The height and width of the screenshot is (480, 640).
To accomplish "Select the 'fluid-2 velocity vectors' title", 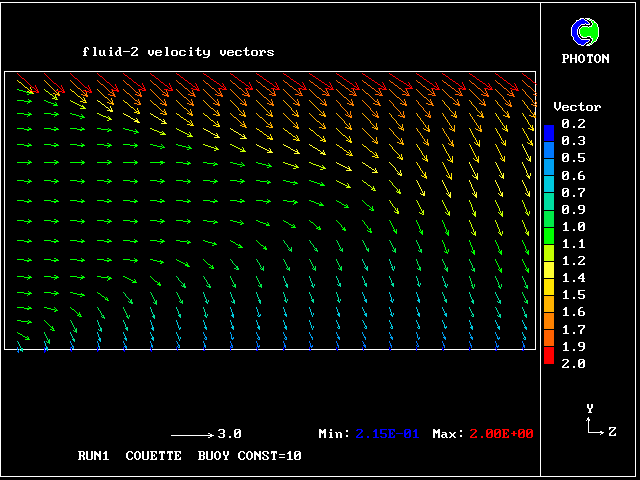I will click(178, 52).
